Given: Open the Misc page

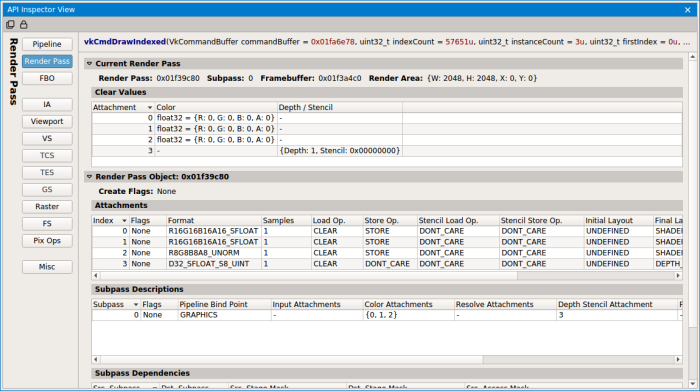Looking at the screenshot, I should (47, 266).
